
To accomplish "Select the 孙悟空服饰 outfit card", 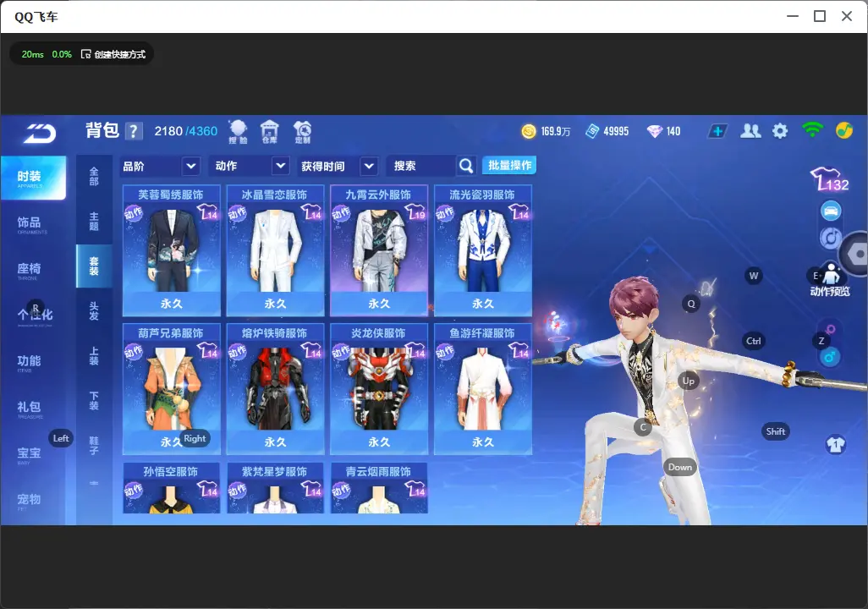I will click(x=171, y=488).
